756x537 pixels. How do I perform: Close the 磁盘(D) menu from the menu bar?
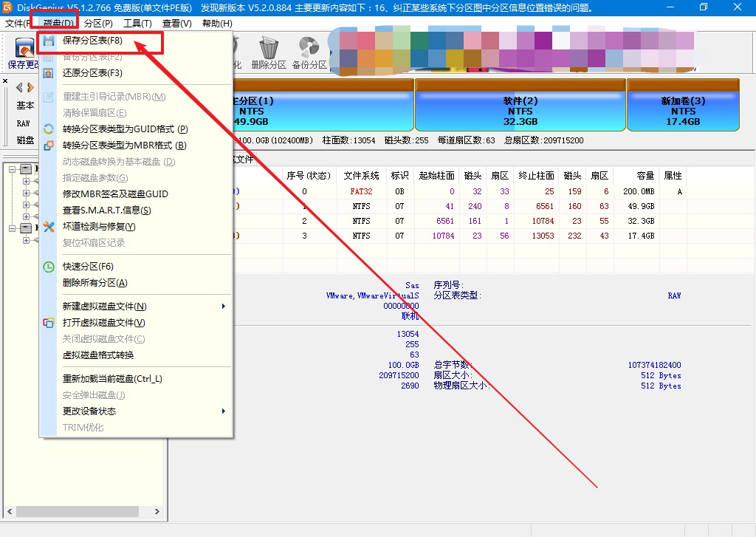coord(58,24)
